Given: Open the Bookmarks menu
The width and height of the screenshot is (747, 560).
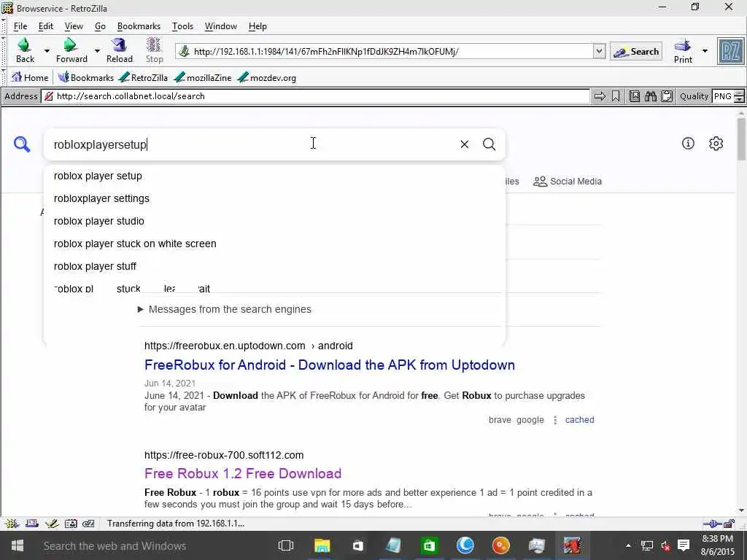Looking at the screenshot, I should tap(139, 26).
